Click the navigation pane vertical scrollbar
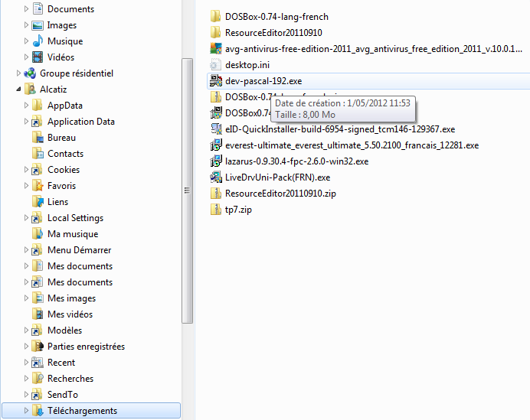The image size is (530, 420). pos(187,191)
